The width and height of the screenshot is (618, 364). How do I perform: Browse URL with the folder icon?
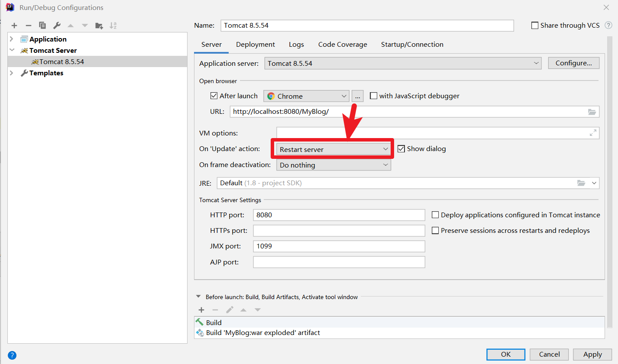click(x=592, y=112)
